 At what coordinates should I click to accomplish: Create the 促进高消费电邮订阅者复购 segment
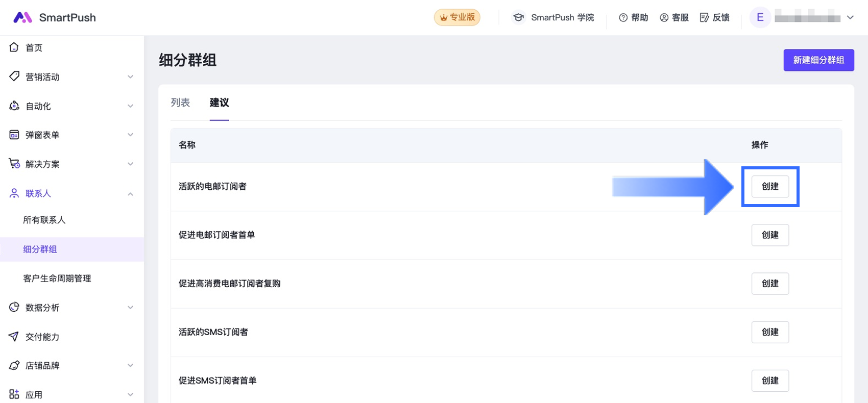[x=770, y=284]
